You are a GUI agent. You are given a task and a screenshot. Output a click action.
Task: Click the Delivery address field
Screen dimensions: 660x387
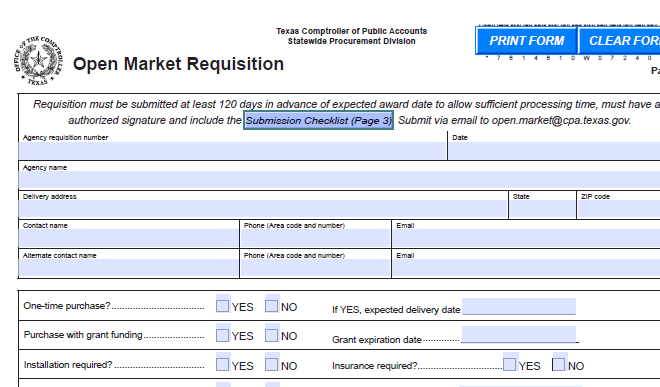[x=263, y=209]
